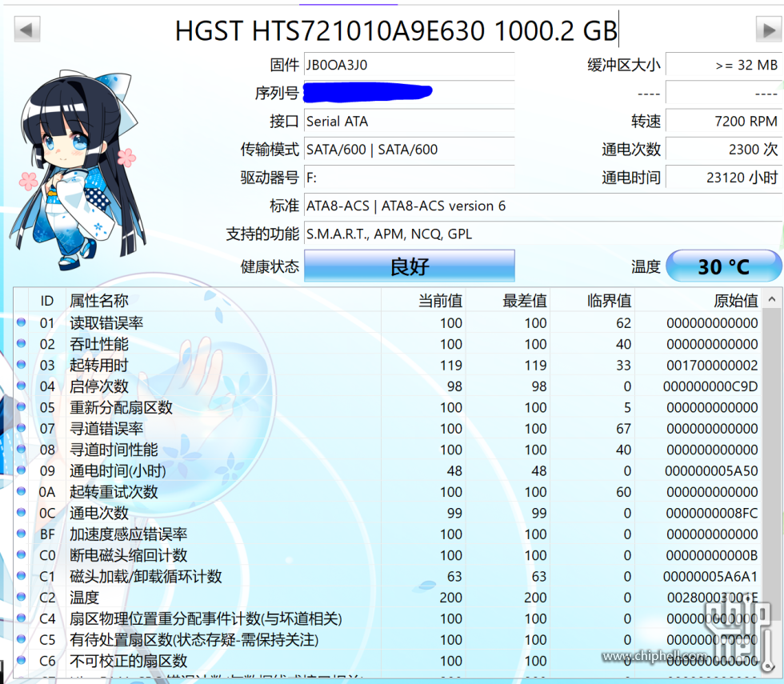Image resolution: width=784 pixels, height=684 pixels.
Task: Click the 属性名称 column header
Action: click(x=223, y=301)
